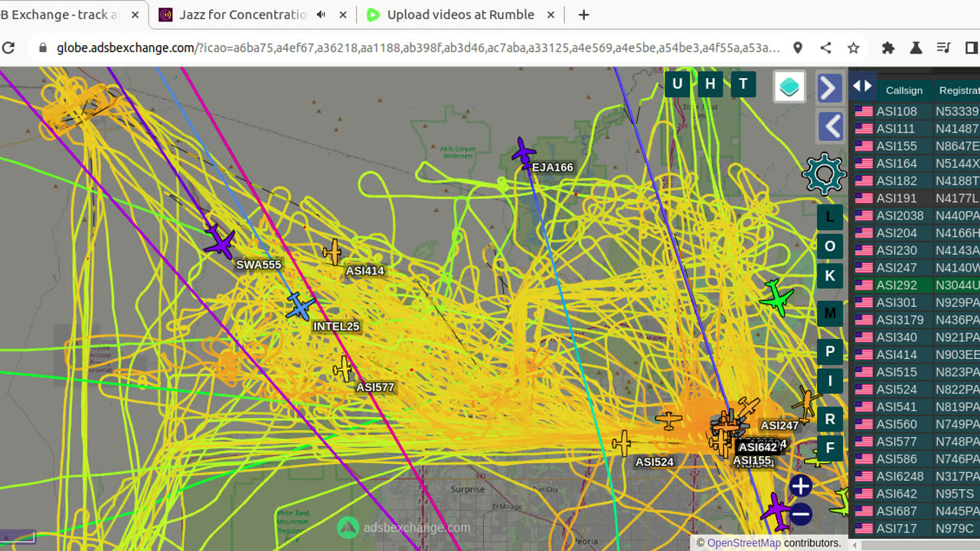Select ASI414 row in aircraft table
980x551 pixels.
pyautogui.click(x=916, y=354)
